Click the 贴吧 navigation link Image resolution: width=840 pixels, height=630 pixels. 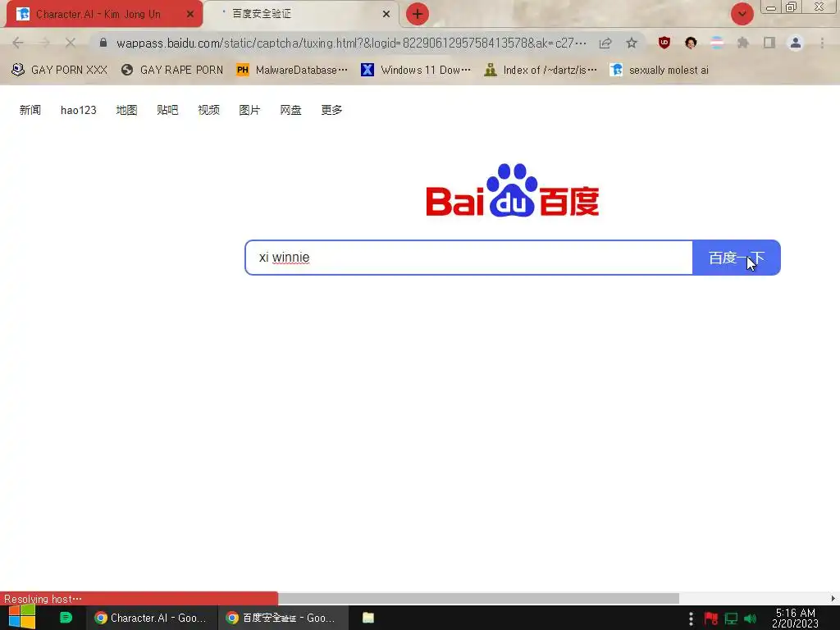(x=167, y=110)
